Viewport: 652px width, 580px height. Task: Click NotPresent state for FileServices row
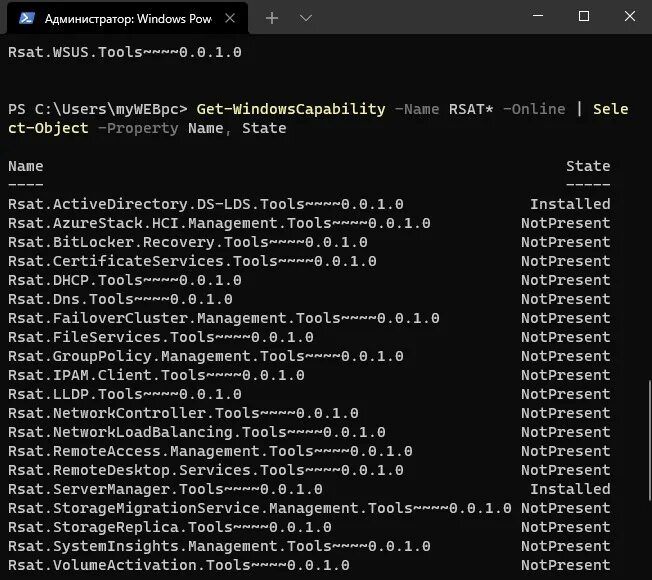[566, 337]
